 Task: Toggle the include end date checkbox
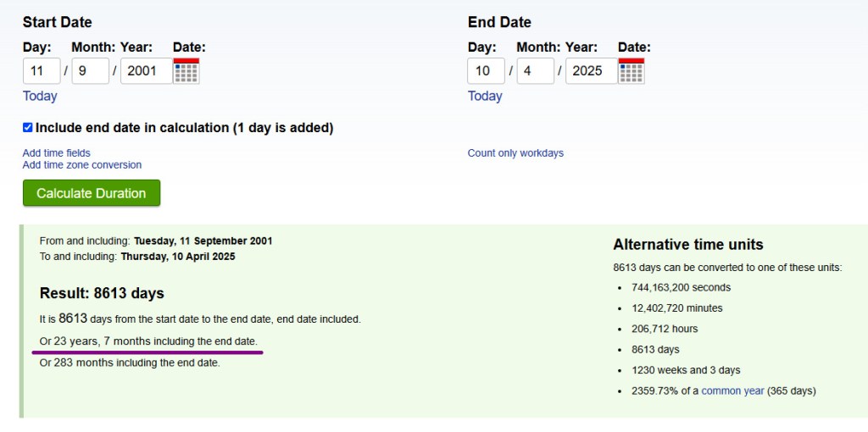pos(28,128)
